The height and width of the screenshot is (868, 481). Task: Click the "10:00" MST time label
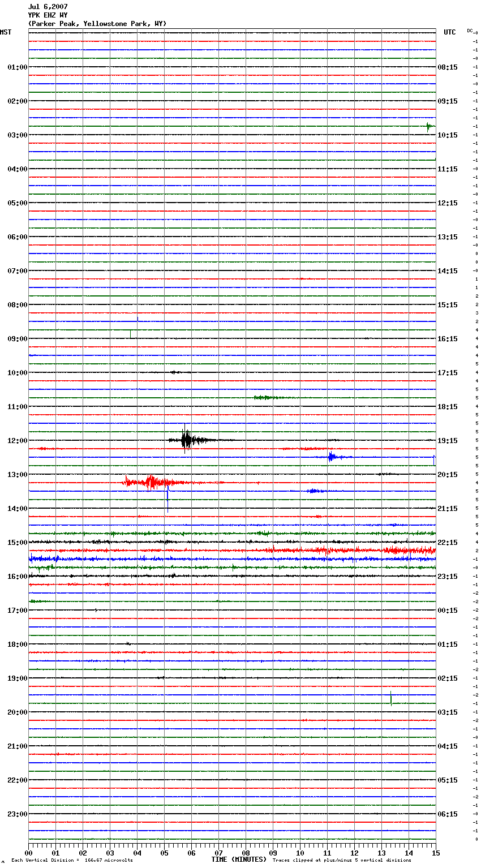18,373
